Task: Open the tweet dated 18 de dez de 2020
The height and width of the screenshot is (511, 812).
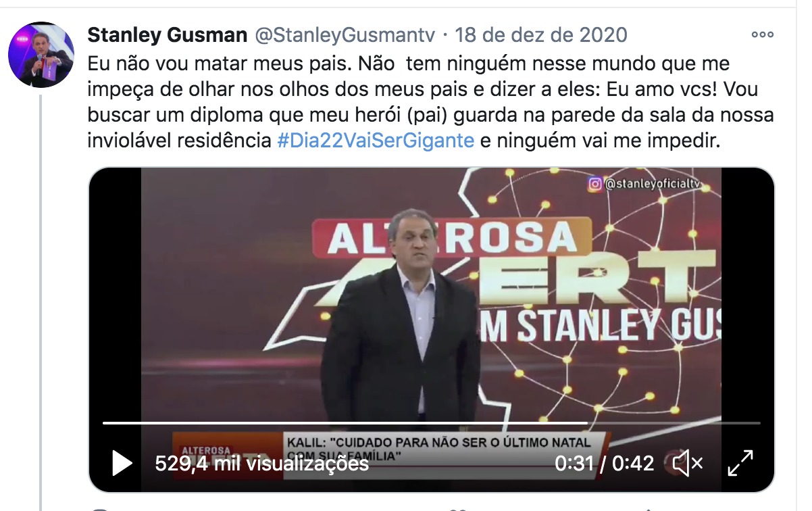Action: (540, 34)
